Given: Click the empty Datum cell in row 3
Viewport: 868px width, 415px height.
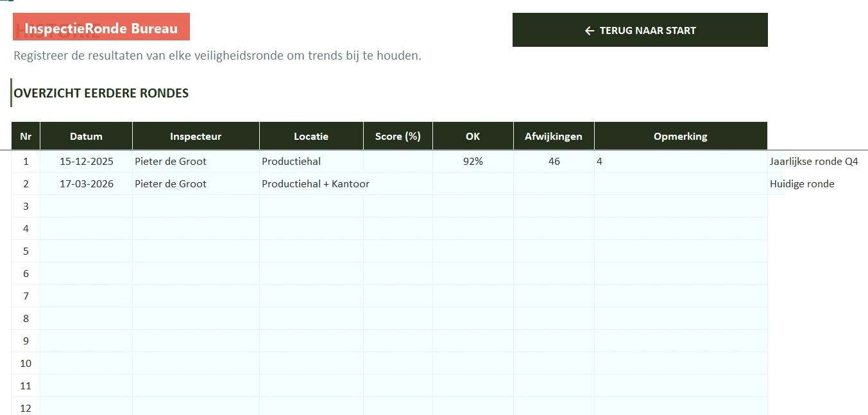Looking at the screenshot, I should 86,207.
